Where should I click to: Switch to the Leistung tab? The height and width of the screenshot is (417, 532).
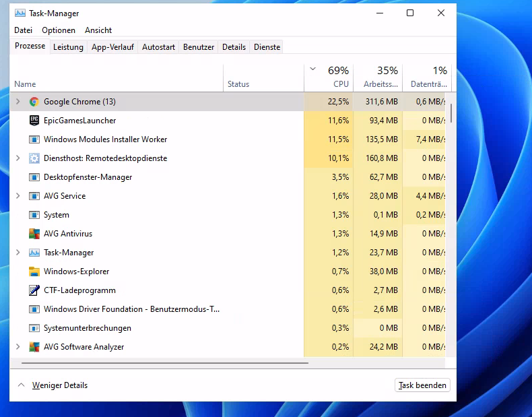(68, 47)
